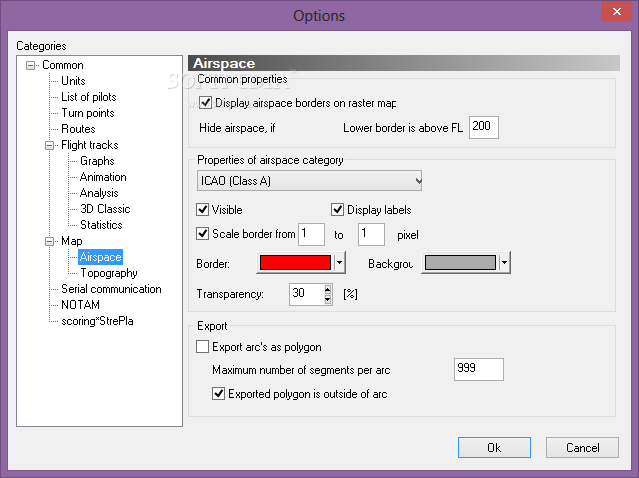
Task: Select Units in the categories tree
Action: pyautogui.click(x=73, y=81)
